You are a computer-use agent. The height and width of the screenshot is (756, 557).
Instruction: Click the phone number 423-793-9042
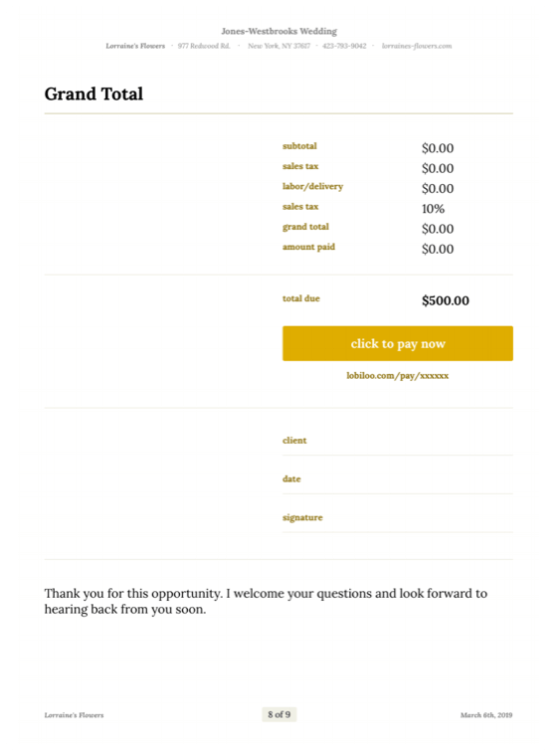pyautogui.click(x=344, y=46)
